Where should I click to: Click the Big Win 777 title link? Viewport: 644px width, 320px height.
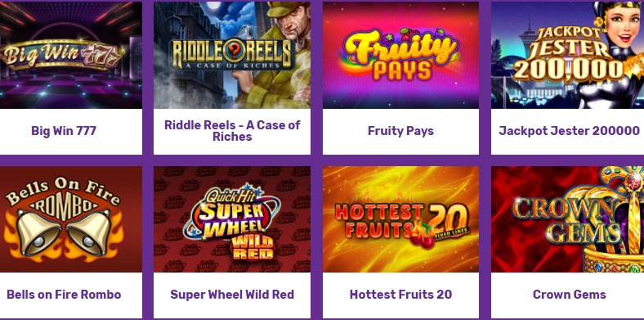tap(64, 131)
